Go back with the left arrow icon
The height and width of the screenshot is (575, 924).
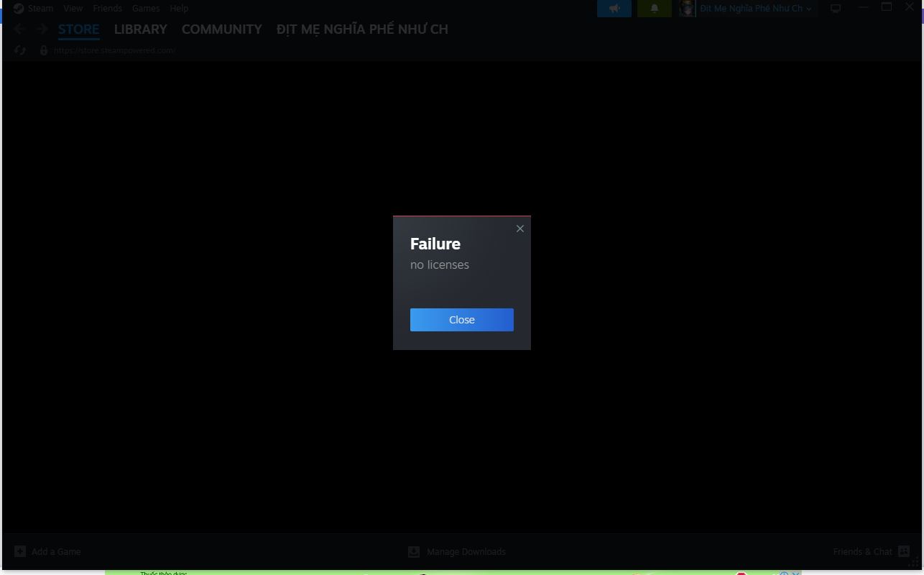(x=19, y=29)
